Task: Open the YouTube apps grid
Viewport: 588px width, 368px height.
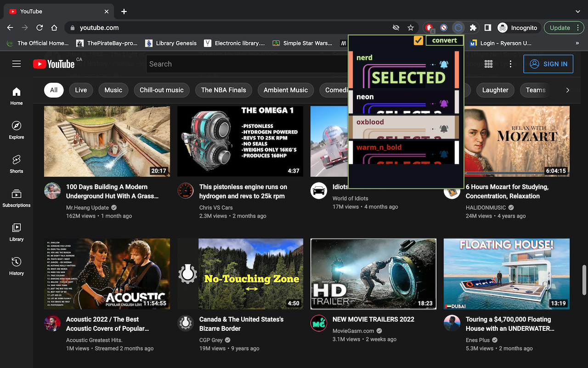Action: click(488, 64)
